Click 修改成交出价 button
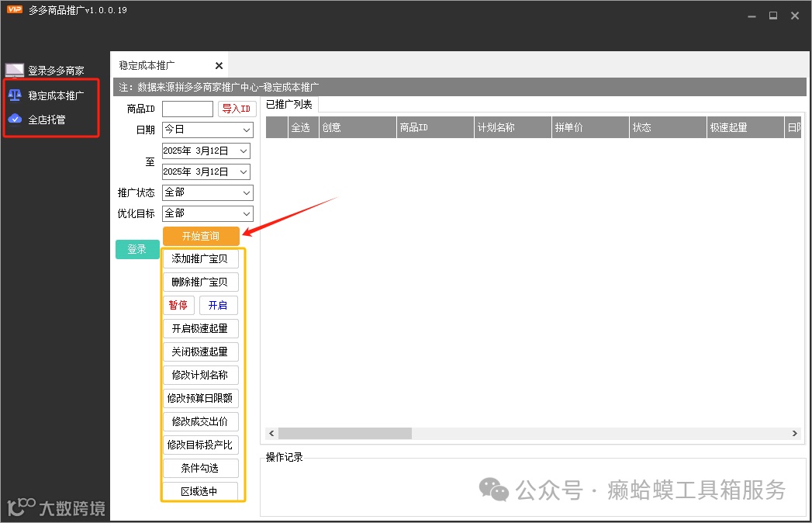The image size is (812, 523). click(200, 421)
